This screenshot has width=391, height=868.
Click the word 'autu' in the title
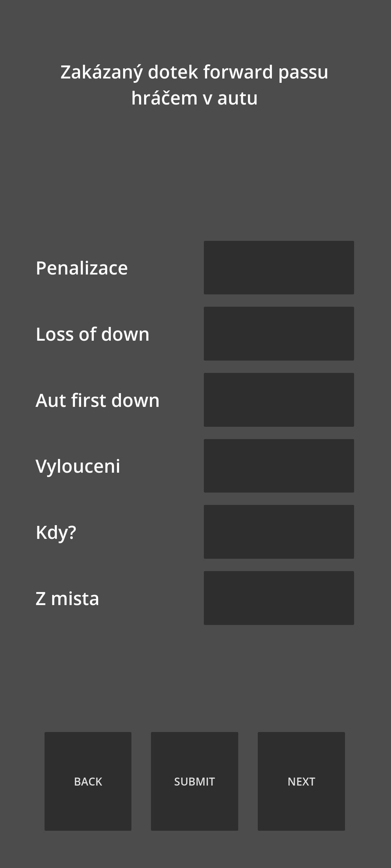pos(237,99)
